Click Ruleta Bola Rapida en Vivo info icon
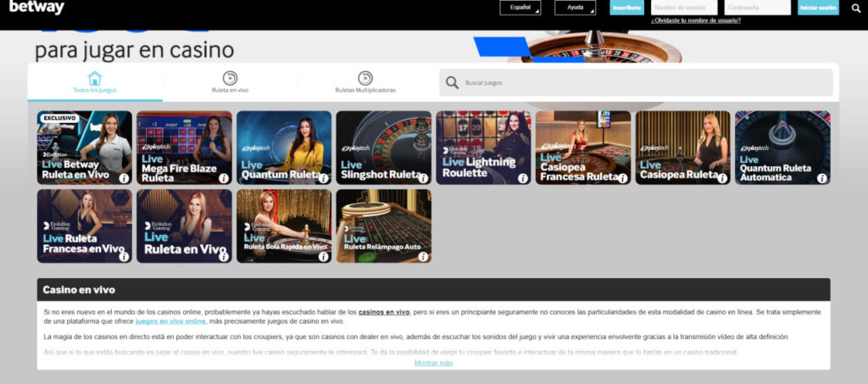Image resolution: width=868 pixels, height=384 pixels. pyautogui.click(x=323, y=257)
